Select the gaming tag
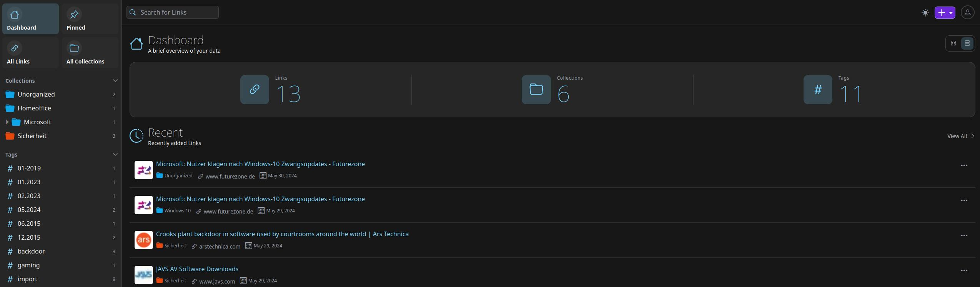 click(61, 265)
